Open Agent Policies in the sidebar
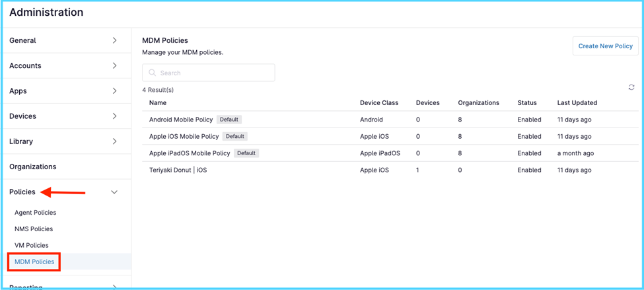Screen dimensions: 644x290 (35, 213)
